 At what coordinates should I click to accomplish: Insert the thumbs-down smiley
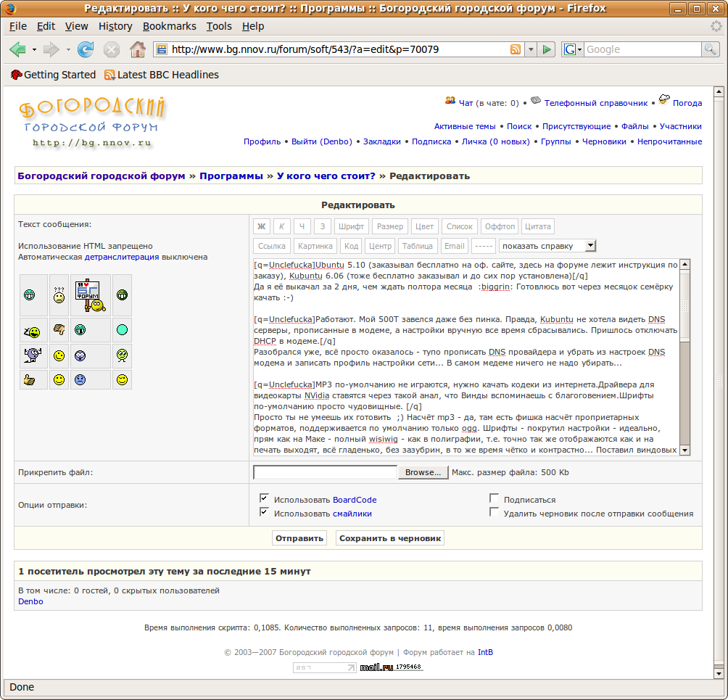click(60, 330)
